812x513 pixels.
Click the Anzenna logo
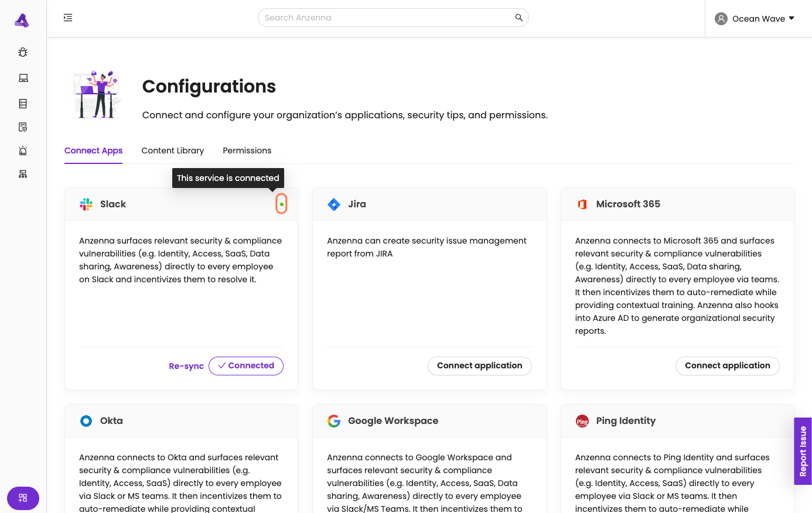[x=22, y=20]
